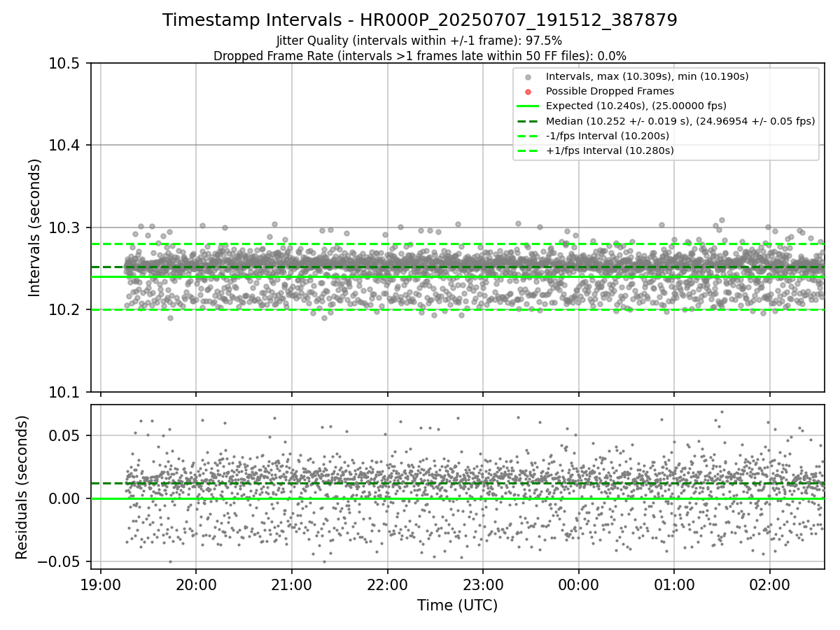840x630 pixels.
Task: Click the '02:00' time tick label
Action: pyautogui.click(x=770, y=585)
